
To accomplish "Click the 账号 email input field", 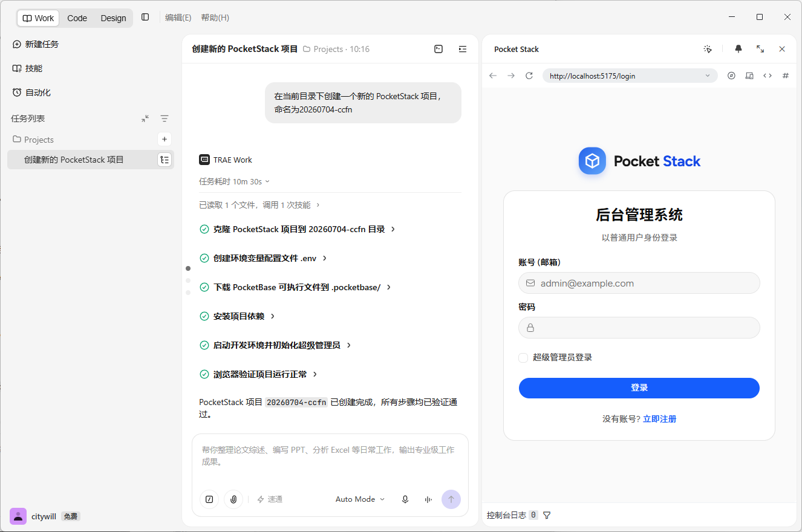I will click(639, 283).
